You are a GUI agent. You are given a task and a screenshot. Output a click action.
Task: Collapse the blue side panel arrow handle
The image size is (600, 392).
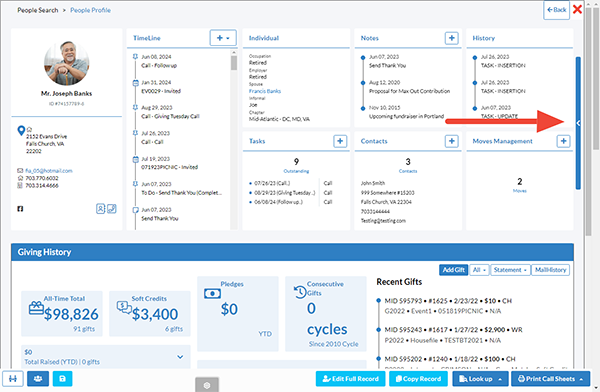578,123
